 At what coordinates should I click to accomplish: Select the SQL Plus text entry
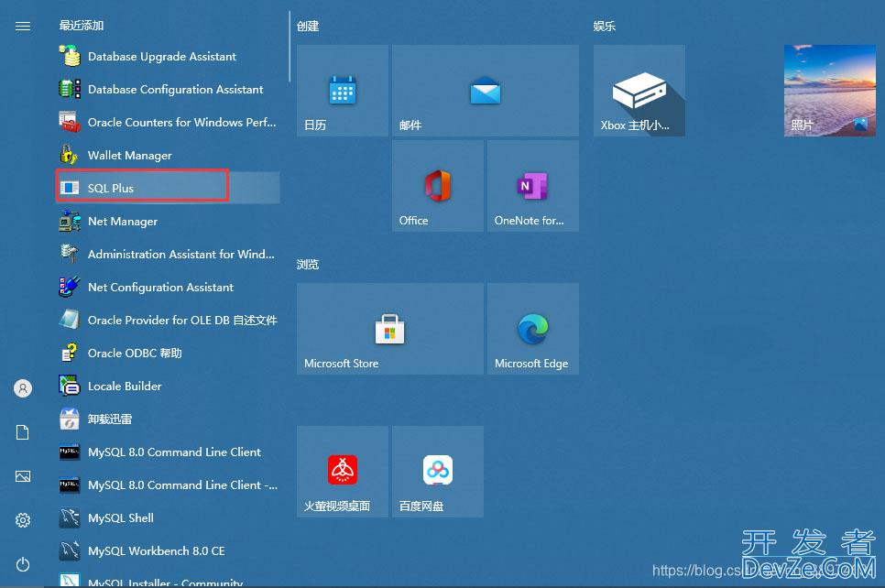111,188
